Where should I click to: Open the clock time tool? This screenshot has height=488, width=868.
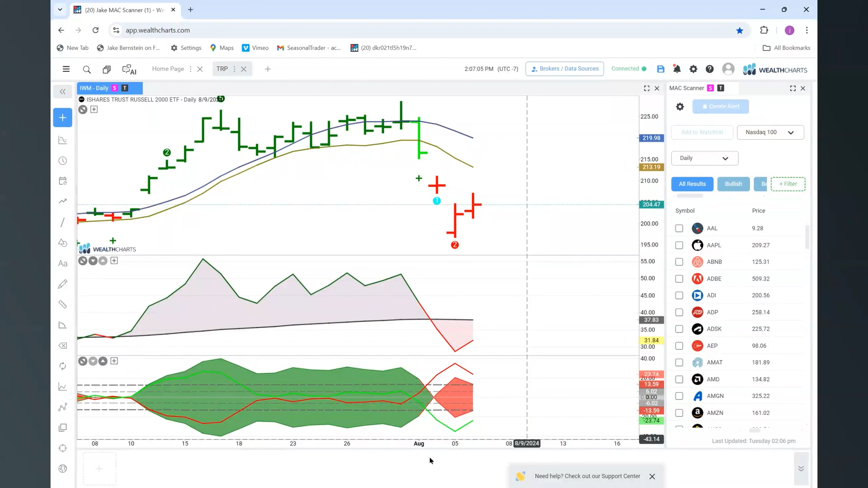tap(63, 161)
